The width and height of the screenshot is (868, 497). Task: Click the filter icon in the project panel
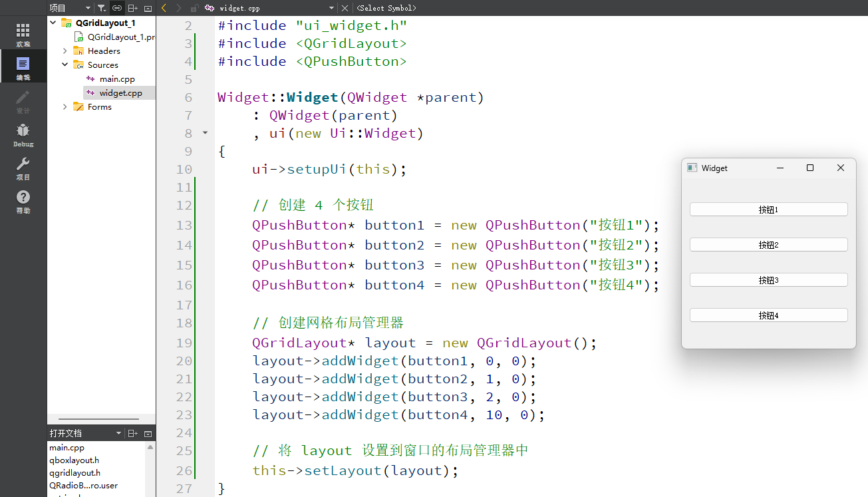[101, 7]
